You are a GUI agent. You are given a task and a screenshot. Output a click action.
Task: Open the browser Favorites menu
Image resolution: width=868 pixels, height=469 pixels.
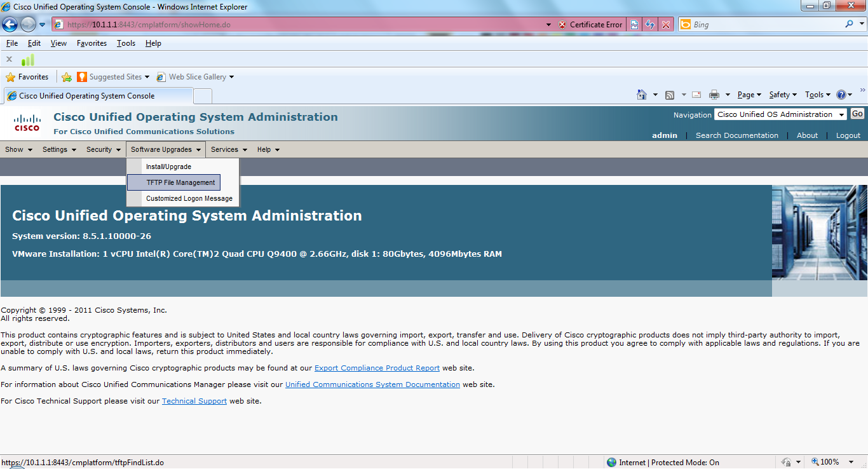(92, 43)
